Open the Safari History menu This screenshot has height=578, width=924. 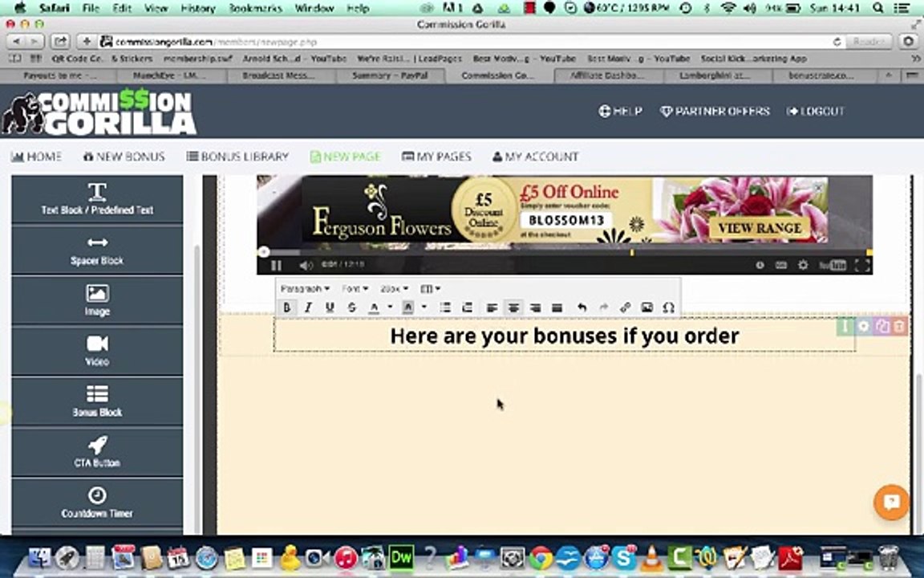197,8
